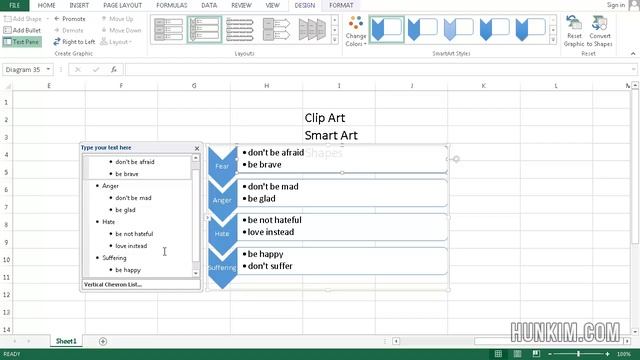Open the FILE tab
The height and width of the screenshot is (360, 640).
14,5
